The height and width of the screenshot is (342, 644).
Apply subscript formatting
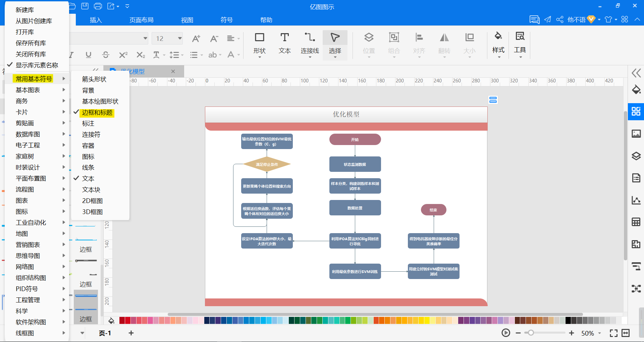coord(141,55)
